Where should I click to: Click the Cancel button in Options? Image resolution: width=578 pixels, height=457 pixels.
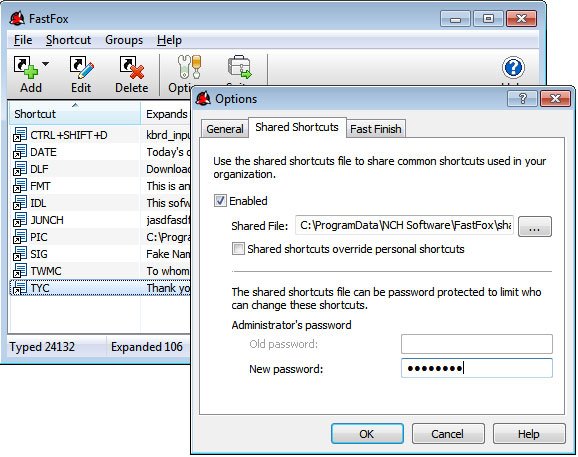click(448, 434)
